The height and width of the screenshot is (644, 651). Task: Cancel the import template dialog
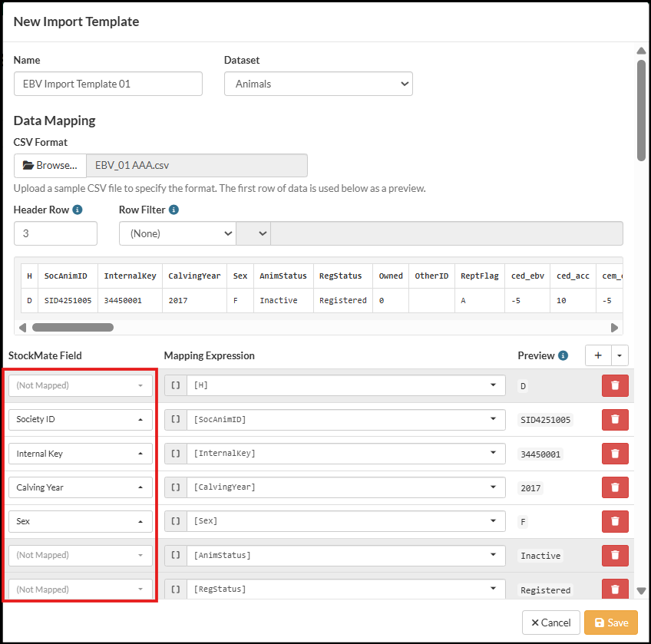[x=550, y=623]
